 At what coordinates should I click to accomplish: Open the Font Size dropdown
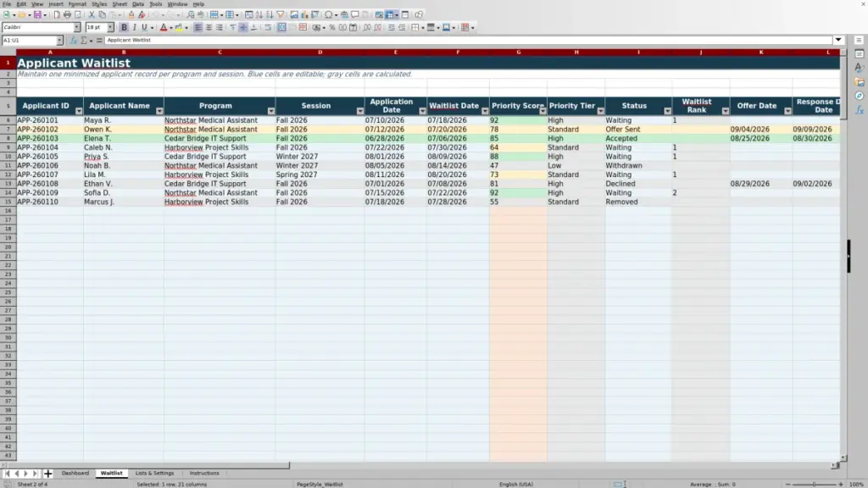point(110,28)
